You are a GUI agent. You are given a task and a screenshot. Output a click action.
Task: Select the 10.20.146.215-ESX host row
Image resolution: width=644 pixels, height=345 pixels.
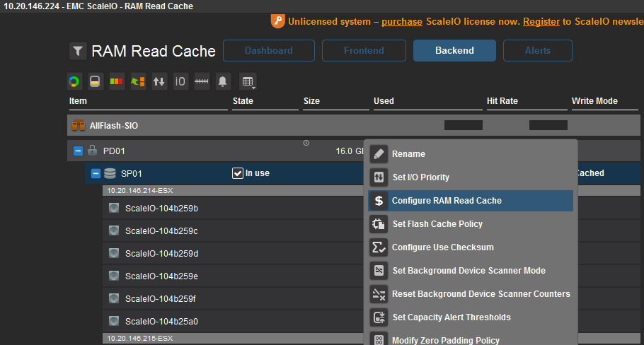click(233, 339)
